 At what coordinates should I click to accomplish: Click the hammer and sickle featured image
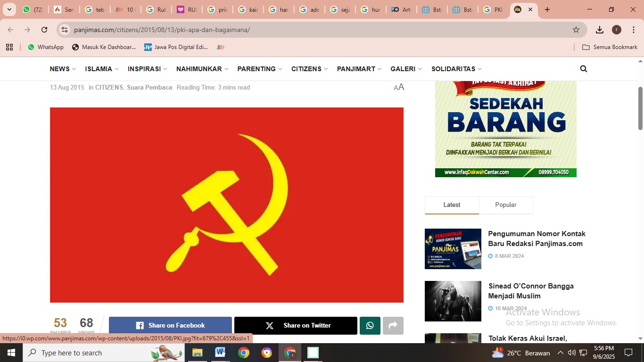coord(227,205)
